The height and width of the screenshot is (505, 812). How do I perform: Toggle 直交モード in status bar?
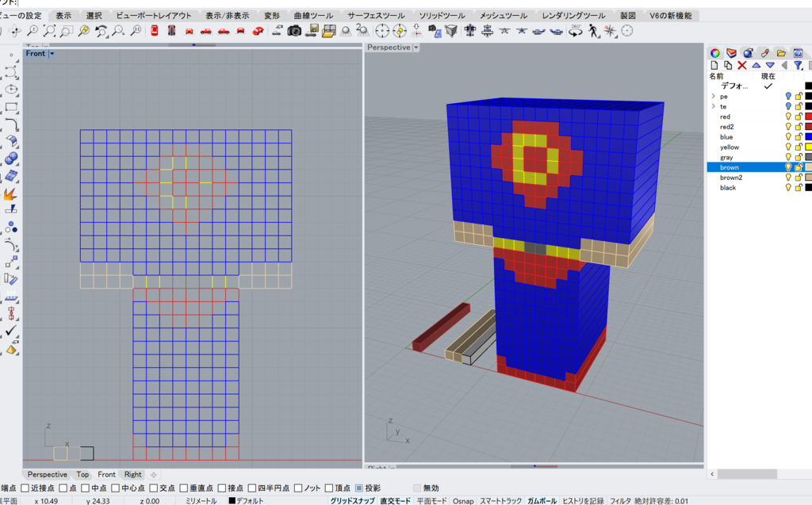395,501
